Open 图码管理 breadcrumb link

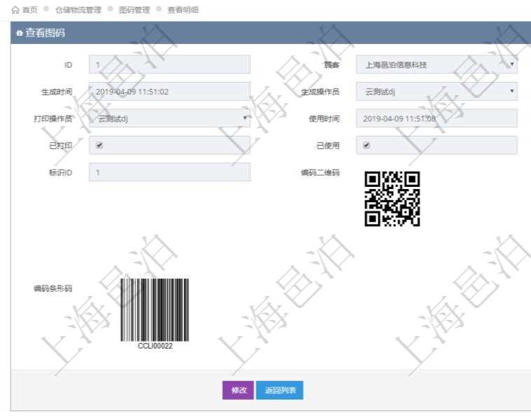[134, 10]
